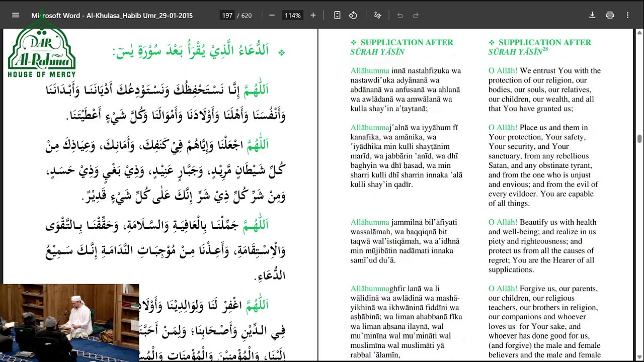Image resolution: width=644 pixels, height=362 pixels.
Task: Open the more actions three-dot menu
Action: point(627,15)
